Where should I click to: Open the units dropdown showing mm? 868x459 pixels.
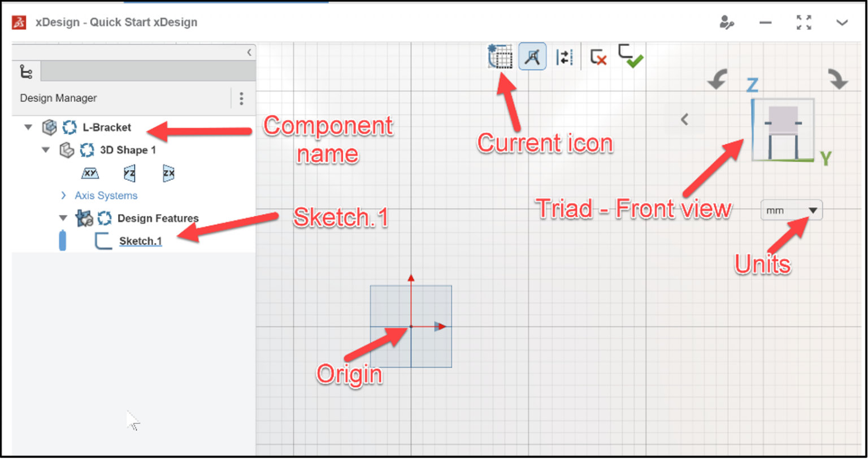[791, 210]
